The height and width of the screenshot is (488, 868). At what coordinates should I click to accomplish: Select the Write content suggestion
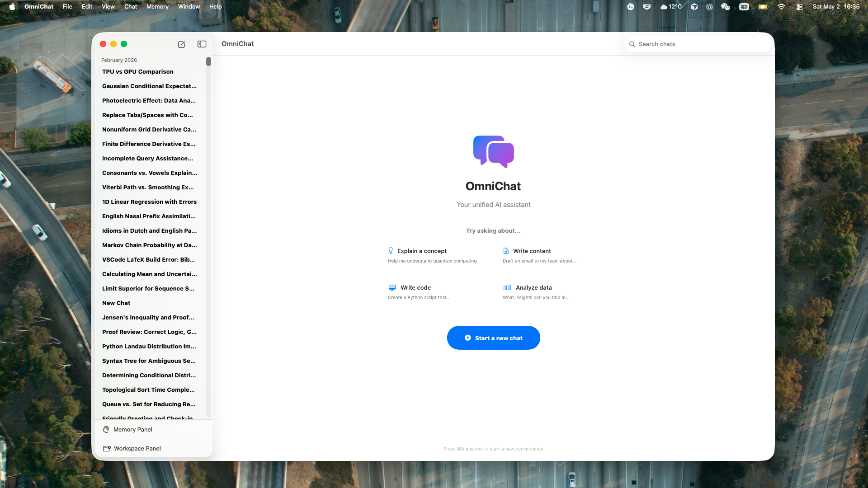point(539,256)
